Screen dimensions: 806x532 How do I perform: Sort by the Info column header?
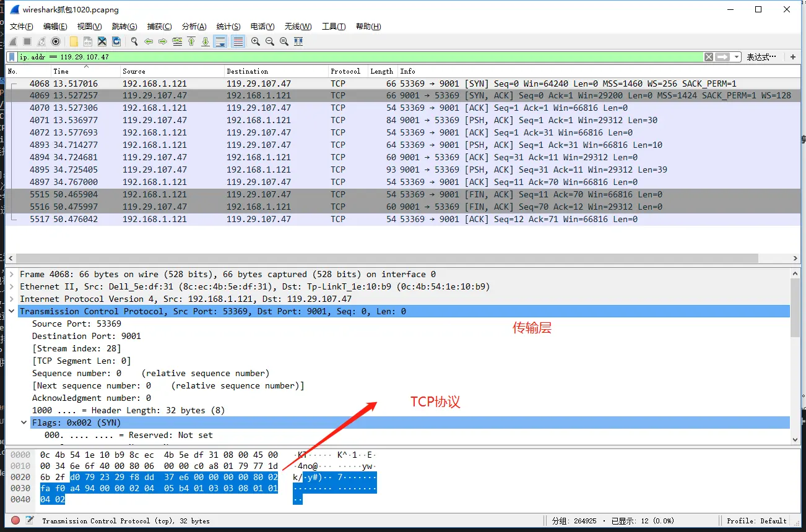pos(598,71)
